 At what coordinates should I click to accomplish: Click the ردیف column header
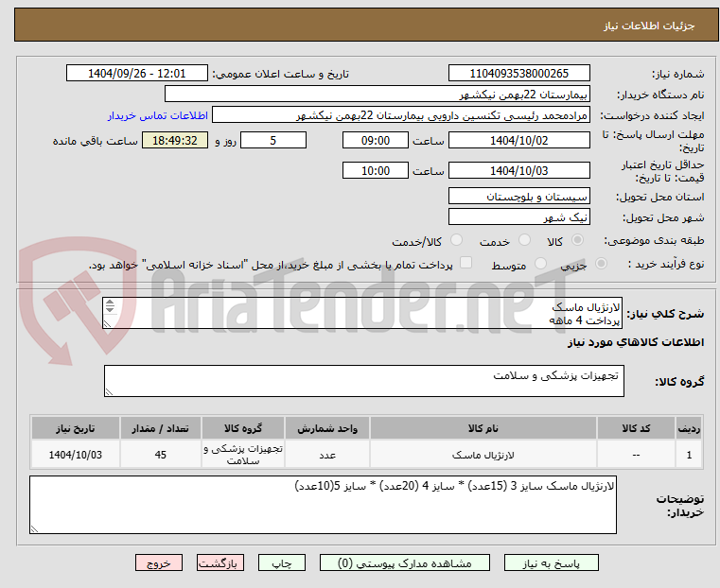689,428
